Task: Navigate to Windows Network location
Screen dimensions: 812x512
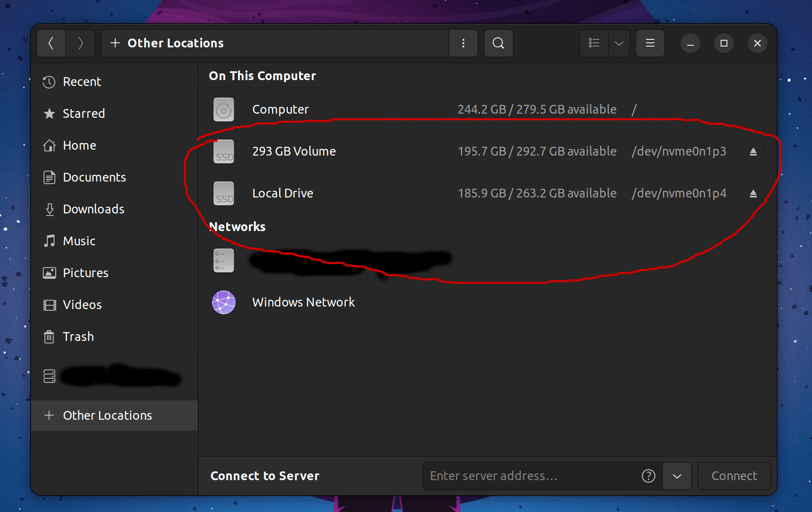Action: 303,302
